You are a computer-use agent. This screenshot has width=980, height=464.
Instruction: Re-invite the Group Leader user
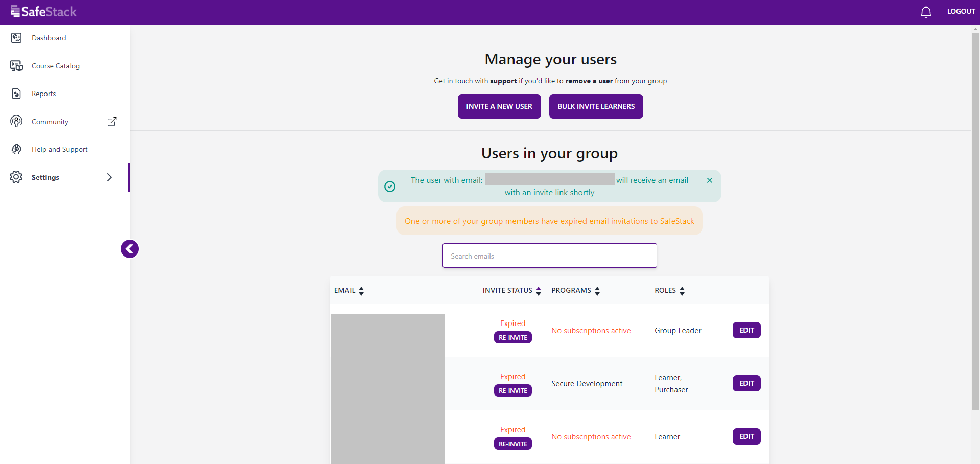pyautogui.click(x=513, y=337)
